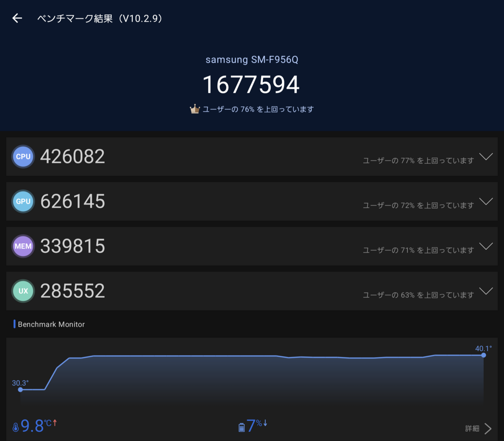504x441 pixels.
Task: Click the CPU score badge icon
Action: click(x=23, y=157)
